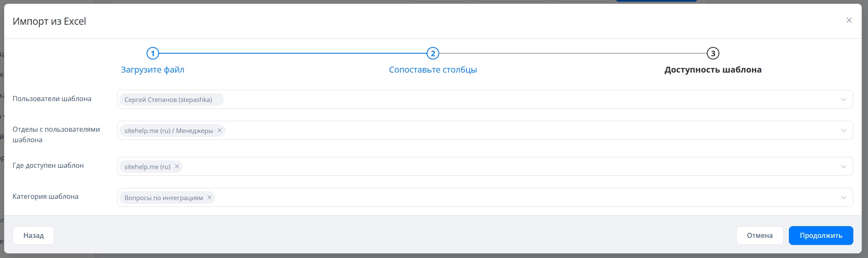
Task: Click the Назад button
Action: point(33,235)
